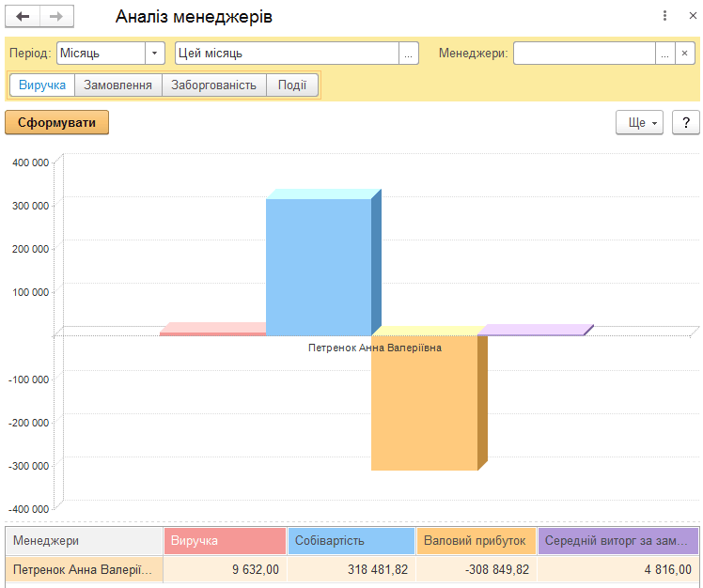This screenshot has height=588, width=703.
Task: Click the Аналіз менеджерів title
Action: pos(194,17)
